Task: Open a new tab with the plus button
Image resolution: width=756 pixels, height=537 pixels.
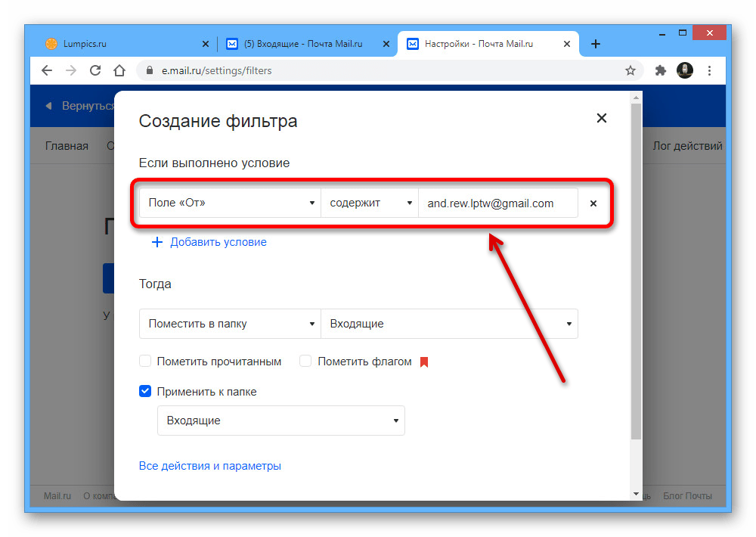Action: pyautogui.click(x=596, y=44)
